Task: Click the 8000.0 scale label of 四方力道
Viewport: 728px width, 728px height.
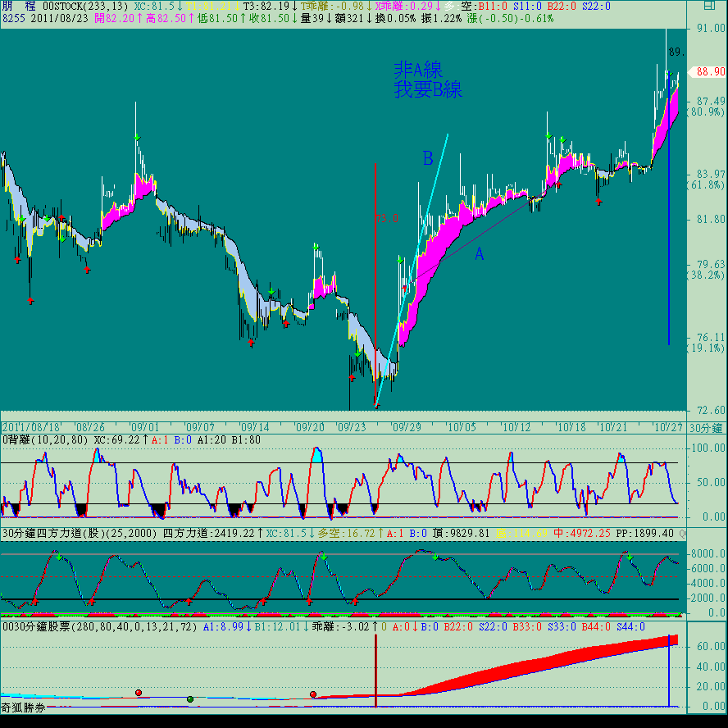Action: coord(708,553)
